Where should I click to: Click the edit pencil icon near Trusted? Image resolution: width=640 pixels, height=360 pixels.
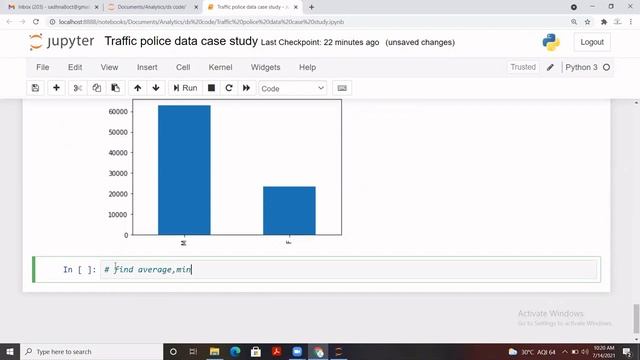550,67
